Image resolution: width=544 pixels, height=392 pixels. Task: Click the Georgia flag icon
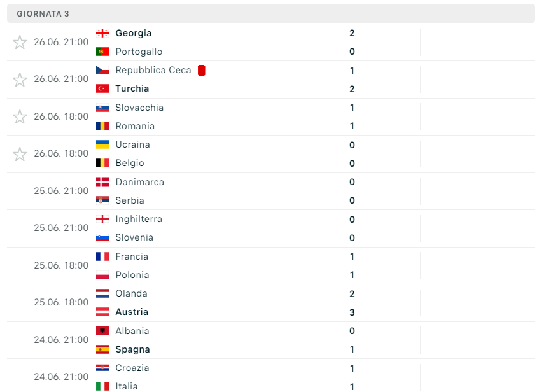pos(102,33)
